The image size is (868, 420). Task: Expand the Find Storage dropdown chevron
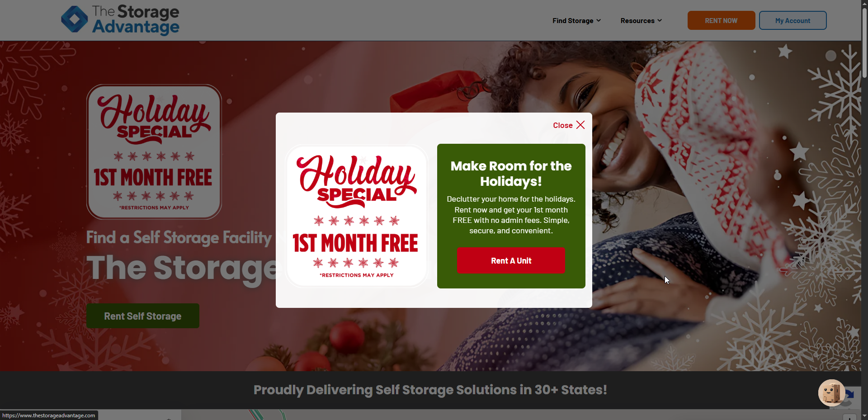599,20
